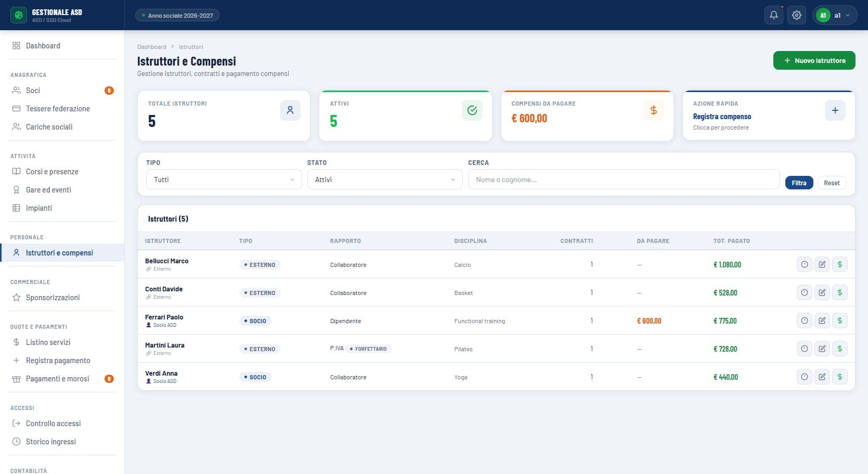Viewport: 868px width, 474px height.
Task: Click the € 600,00 da pagare for Ferrari Paolo
Action: [649, 321]
